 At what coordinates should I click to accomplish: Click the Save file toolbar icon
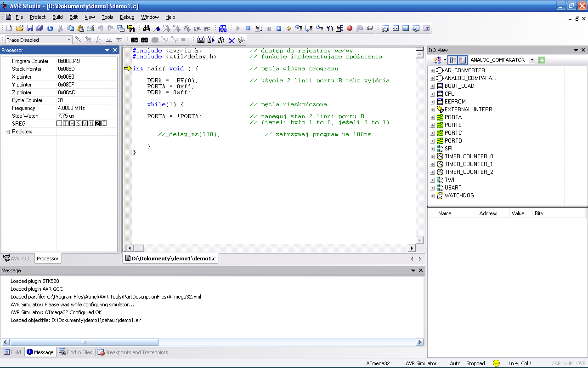tap(30, 29)
